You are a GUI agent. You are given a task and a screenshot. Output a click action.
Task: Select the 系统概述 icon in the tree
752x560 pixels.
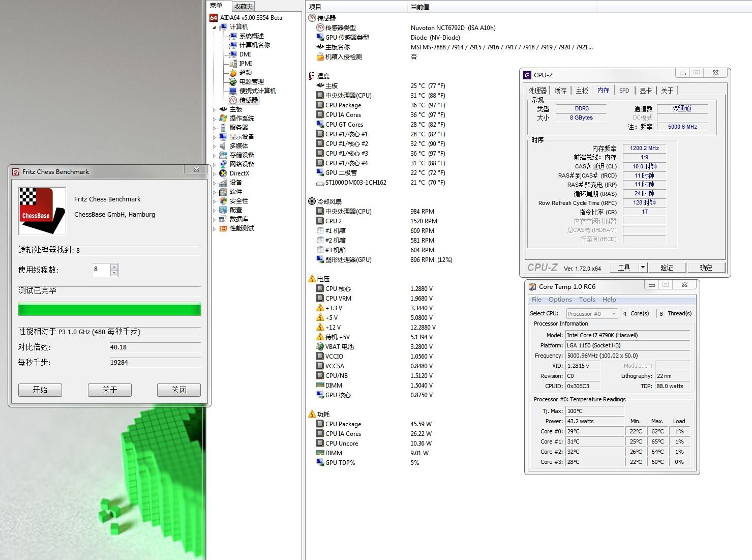click(x=233, y=36)
